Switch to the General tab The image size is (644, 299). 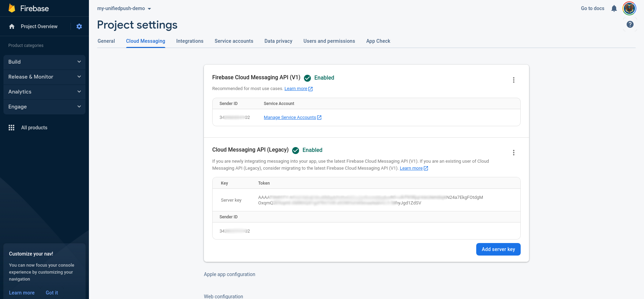106,41
